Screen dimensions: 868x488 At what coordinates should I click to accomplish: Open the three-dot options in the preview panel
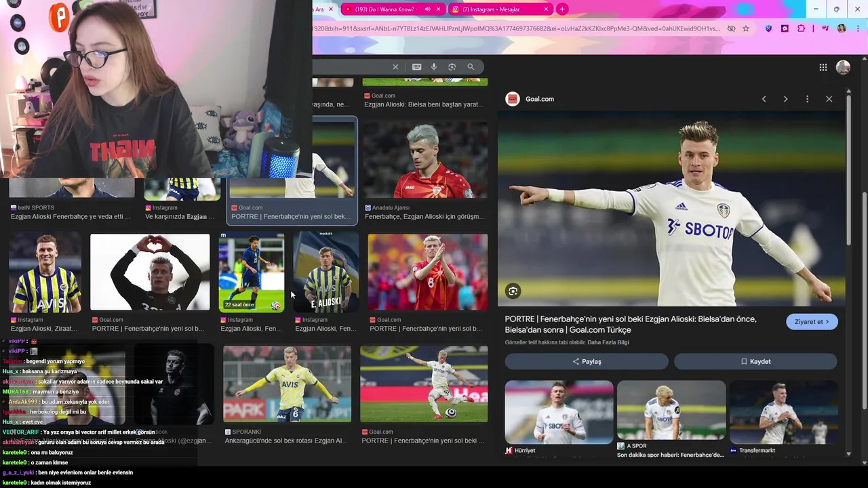[x=807, y=99]
